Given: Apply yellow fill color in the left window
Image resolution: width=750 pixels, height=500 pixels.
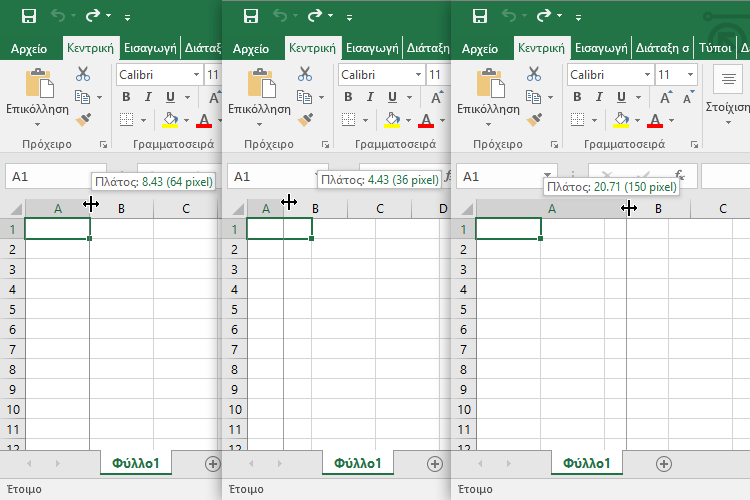Looking at the screenshot, I should point(170,120).
